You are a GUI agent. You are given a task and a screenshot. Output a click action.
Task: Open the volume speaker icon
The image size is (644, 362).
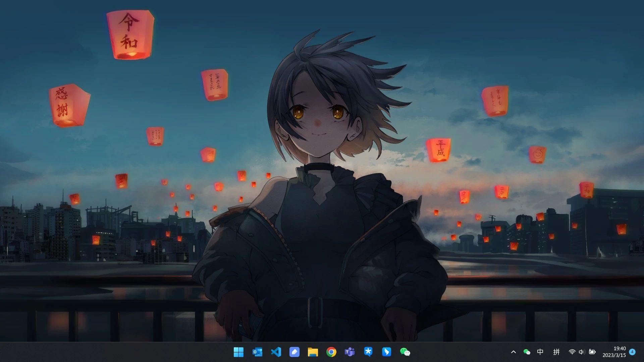click(x=582, y=352)
